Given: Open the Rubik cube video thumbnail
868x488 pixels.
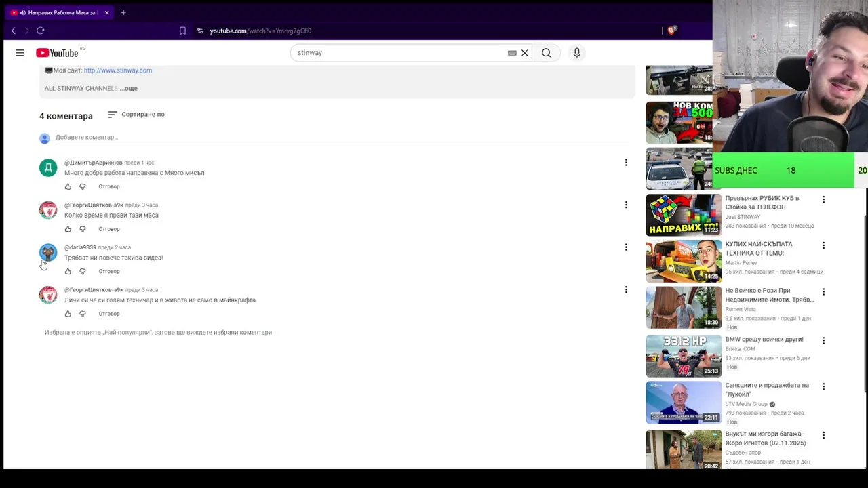Looking at the screenshot, I should pyautogui.click(x=684, y=215).
